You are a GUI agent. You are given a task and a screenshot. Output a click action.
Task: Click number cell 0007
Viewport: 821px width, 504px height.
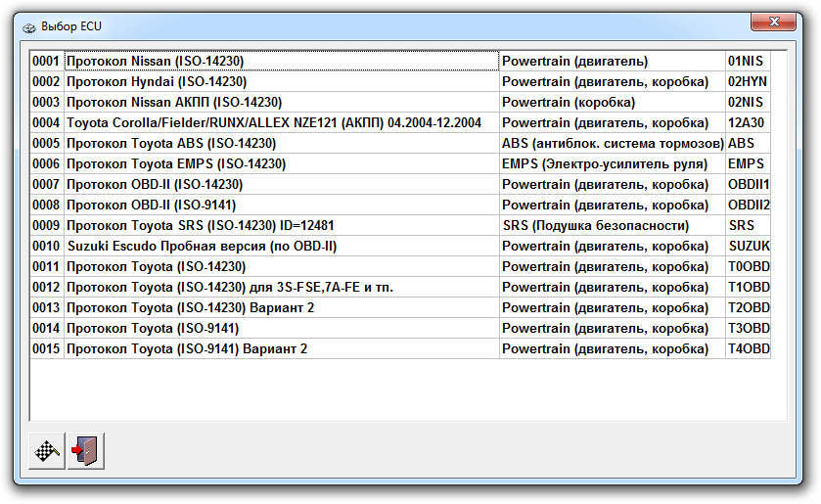click(x=47, y=184)
